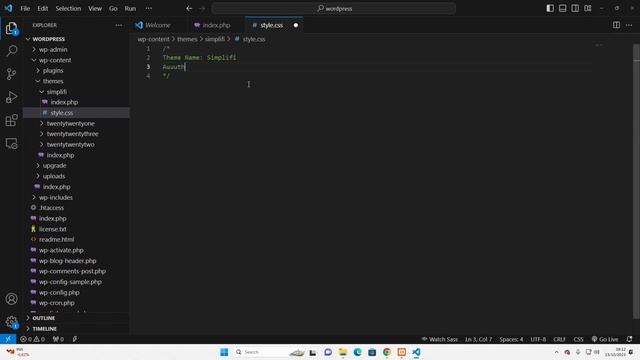Screen dimensions: 640x360
Task: Open Customize Layout icon in title bar
Action: pos(588,8)
